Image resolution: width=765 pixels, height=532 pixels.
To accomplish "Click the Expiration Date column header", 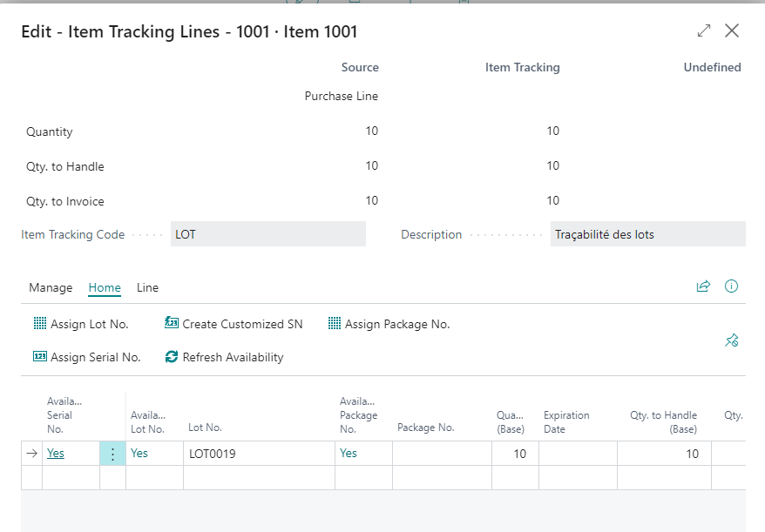I will (x=566, y=422).
